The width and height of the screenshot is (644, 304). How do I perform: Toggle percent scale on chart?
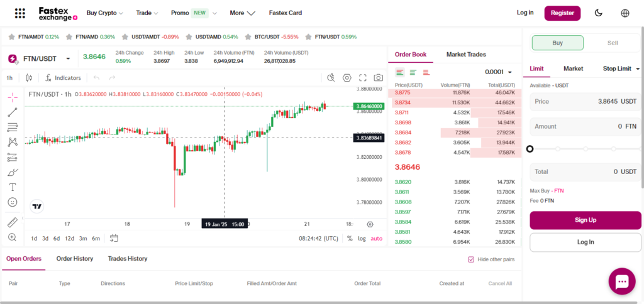(350, 238)
